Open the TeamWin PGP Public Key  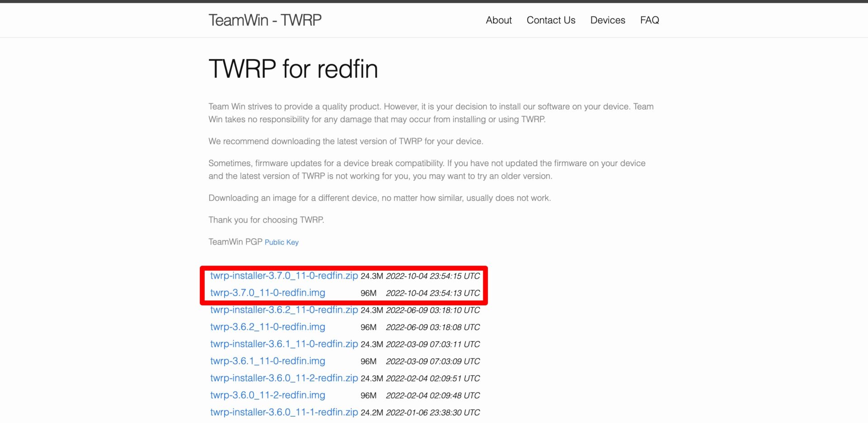(281, 242)
